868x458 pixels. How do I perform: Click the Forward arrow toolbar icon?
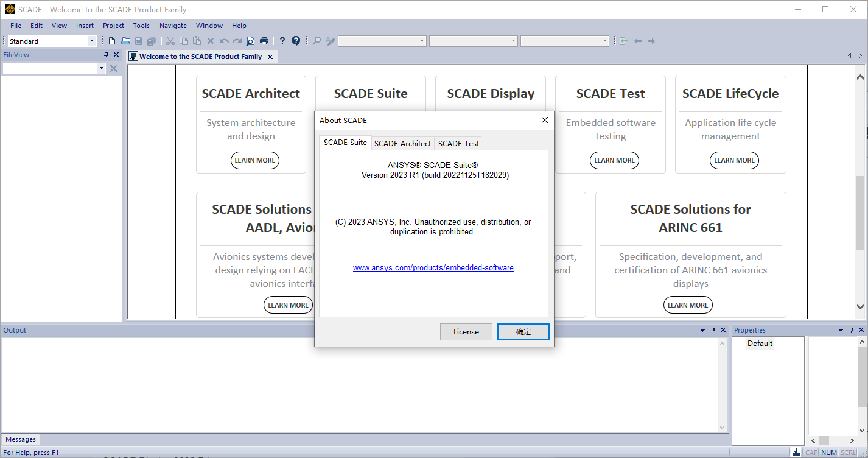click(651, 41)
